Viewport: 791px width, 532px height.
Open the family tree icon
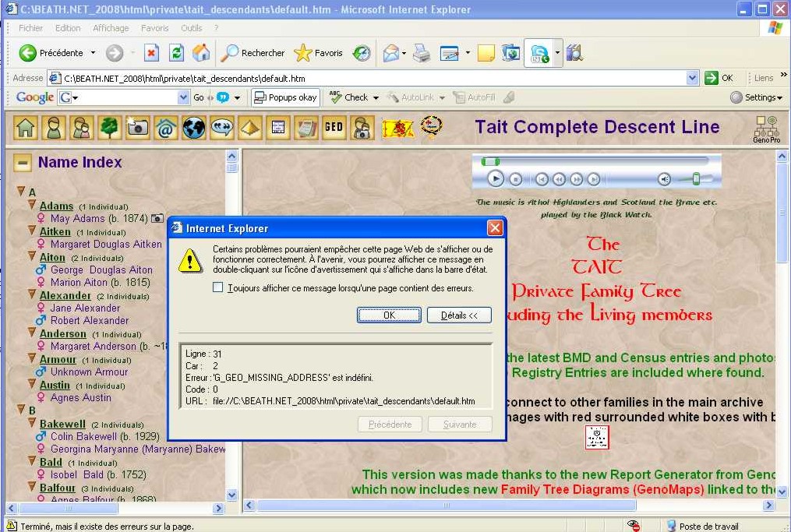[x=110, y=128]
